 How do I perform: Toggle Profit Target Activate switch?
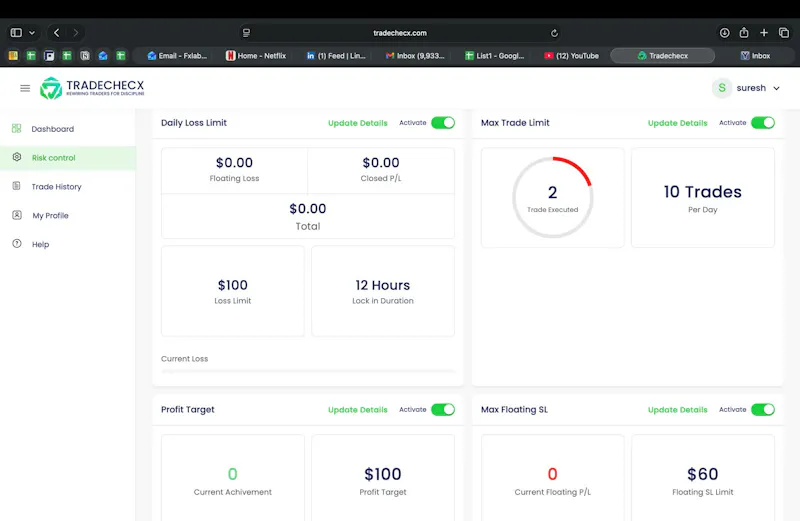coord(443,409)
